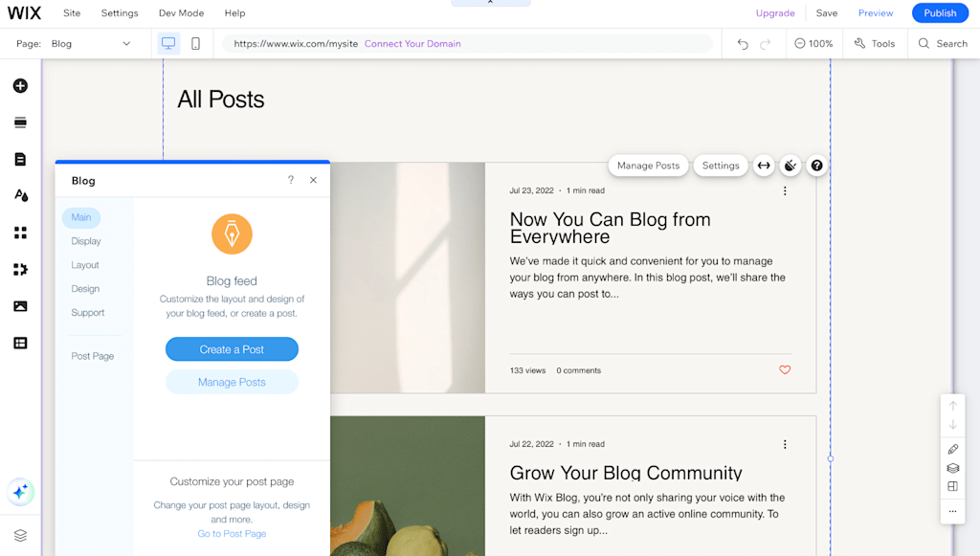Open the Site Design panel

click(x=20, y=195)
